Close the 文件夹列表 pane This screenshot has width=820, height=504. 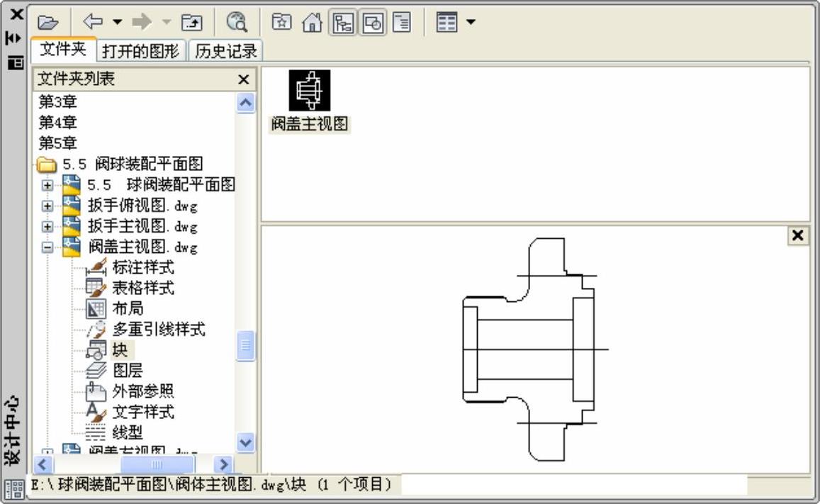pos(243,79)
